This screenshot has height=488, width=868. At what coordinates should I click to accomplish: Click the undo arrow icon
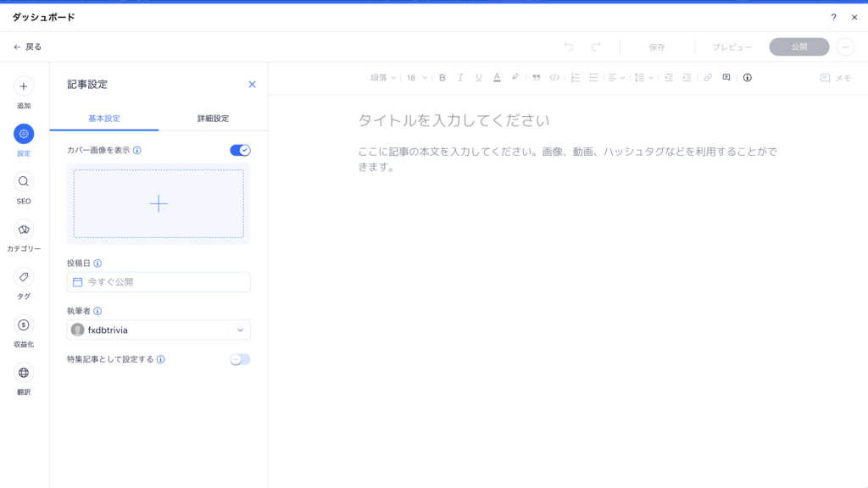coord(569,47)
